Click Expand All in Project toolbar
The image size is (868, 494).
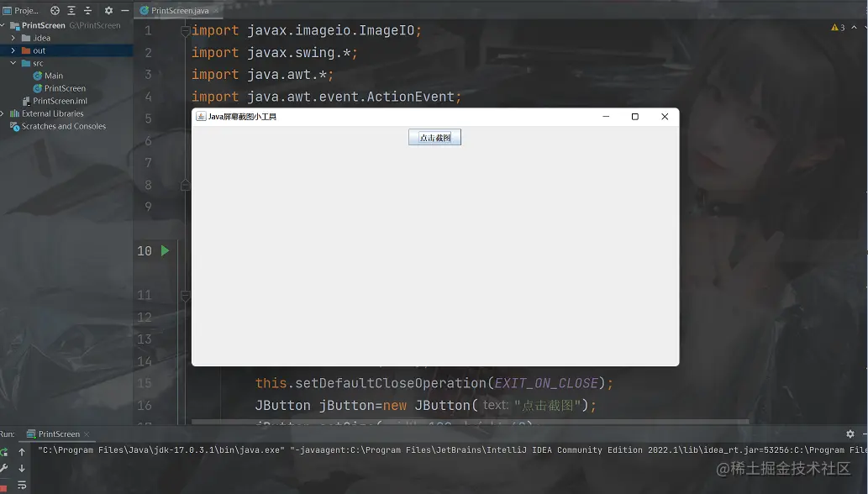coord(71,11)
